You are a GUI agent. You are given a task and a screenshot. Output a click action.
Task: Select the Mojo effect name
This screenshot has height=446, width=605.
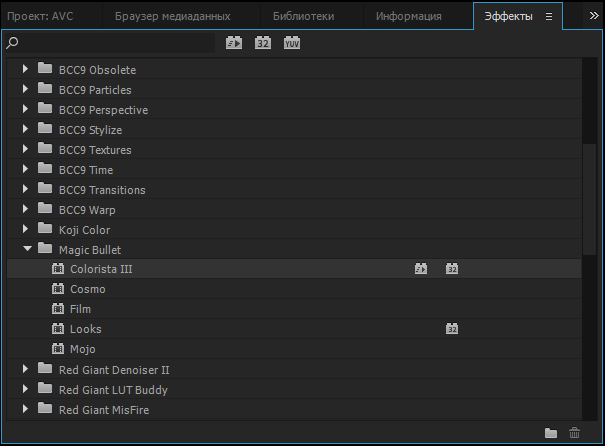pyautogui.click(x=83, y=350)
